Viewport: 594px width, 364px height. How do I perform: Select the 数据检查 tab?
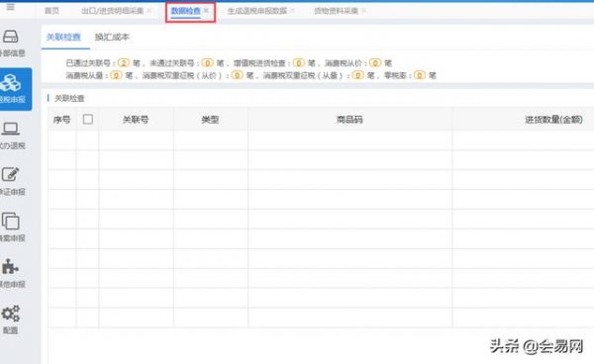(186, 11)
